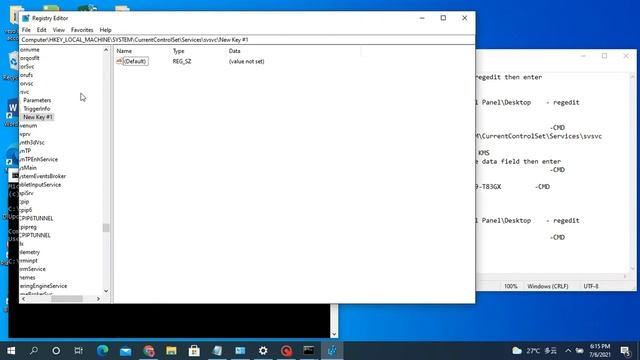Open the Word shortcut on desktop
640x360 pixels.
pyautogui.click(x=11, y=112)
